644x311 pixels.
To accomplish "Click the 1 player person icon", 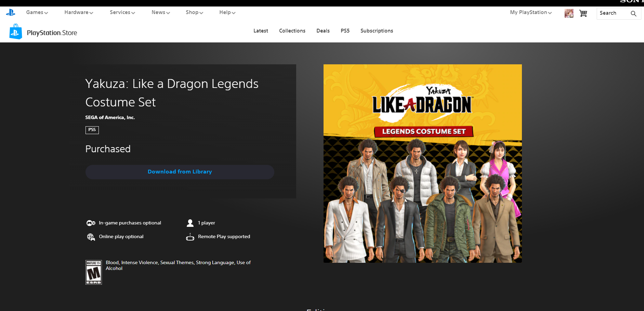I will click(x=190, y=223).
